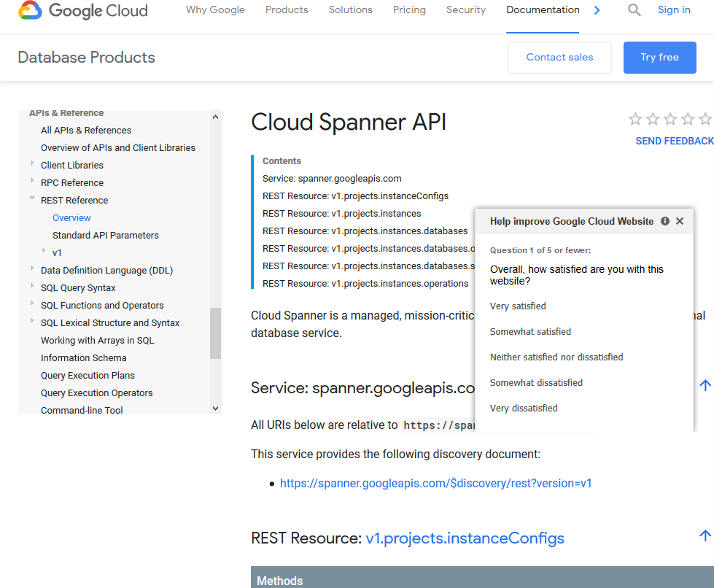Close the Help improve Google Cloud survey
Viewport: 714px width, 588px height.
680,221
